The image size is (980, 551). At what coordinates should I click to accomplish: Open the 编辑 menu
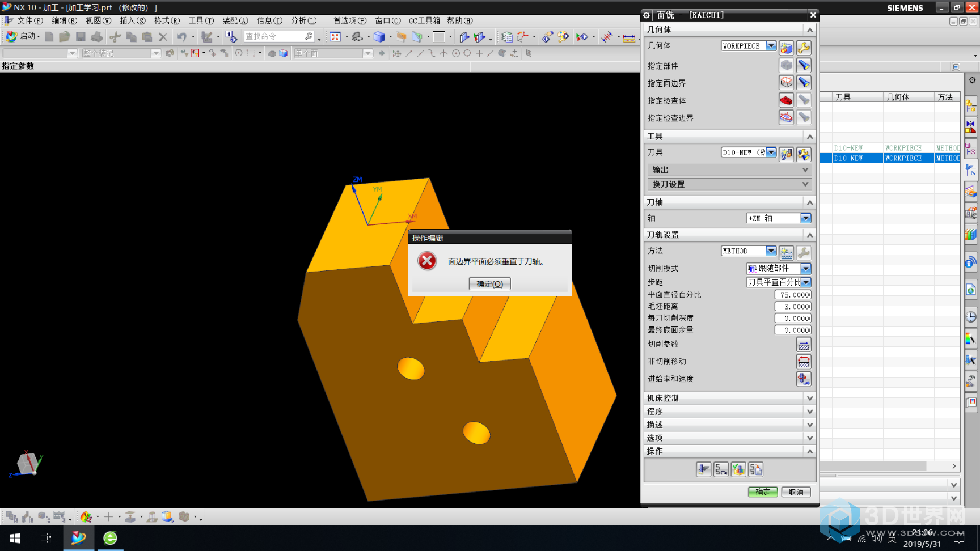pos(64,20)
